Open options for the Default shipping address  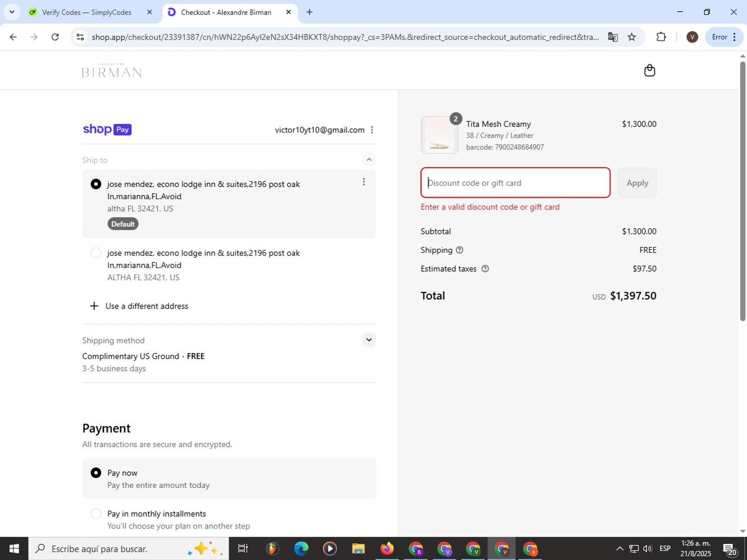click(364, 182)
